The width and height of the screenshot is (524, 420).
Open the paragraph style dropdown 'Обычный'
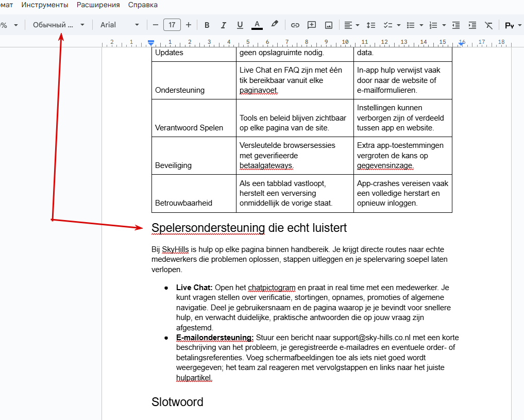pyautogui.click(x=59, y=25)
